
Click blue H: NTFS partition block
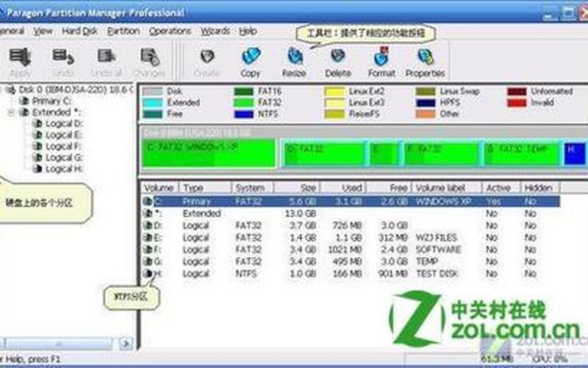click(x=575, y=154)
